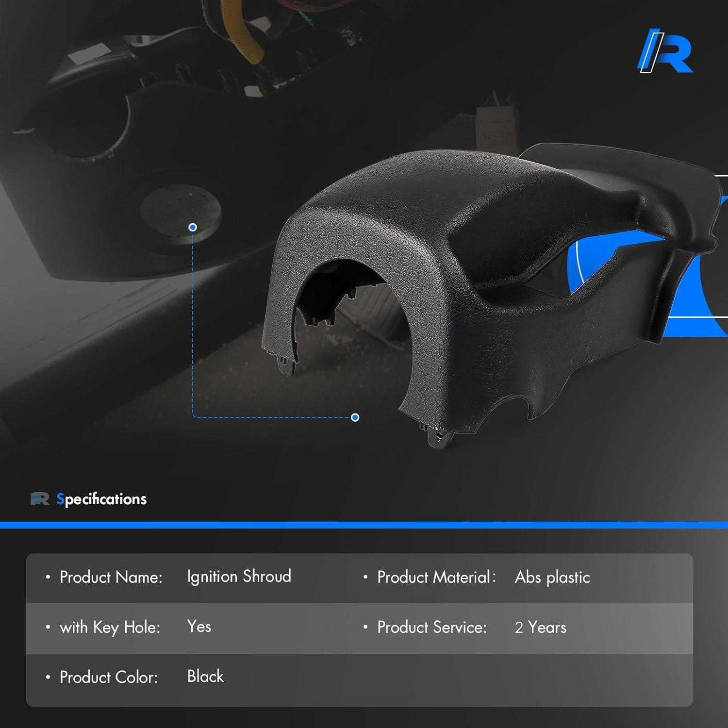Click the lower blue callout dot
The width and height of the screenshot is (728, 728).
pyautogui.click(x=355, y=417)
